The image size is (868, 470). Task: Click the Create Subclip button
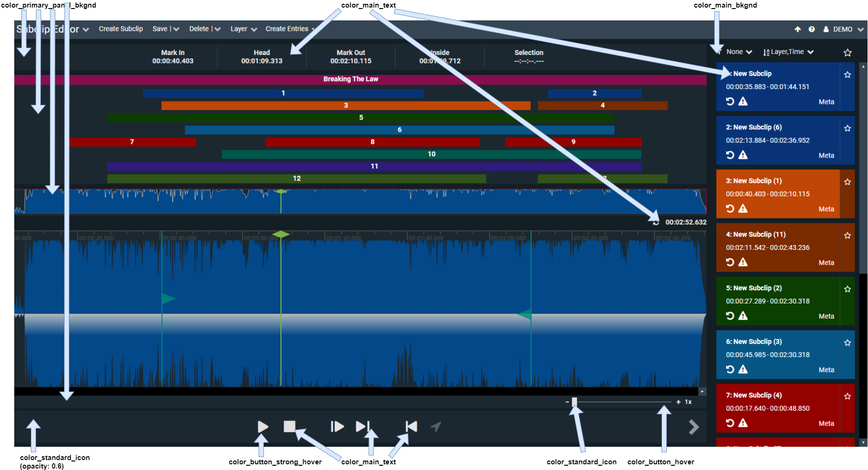[x=121, y=29]
